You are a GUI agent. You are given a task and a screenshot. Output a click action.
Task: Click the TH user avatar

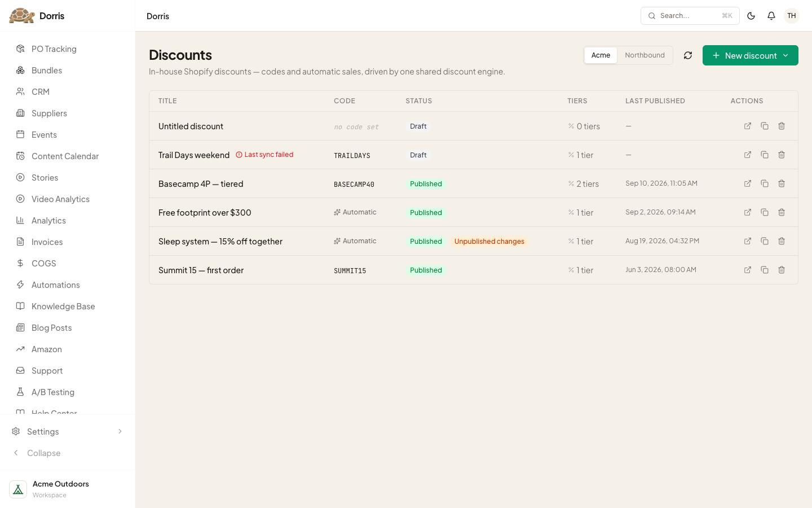(x=792, y=16)
